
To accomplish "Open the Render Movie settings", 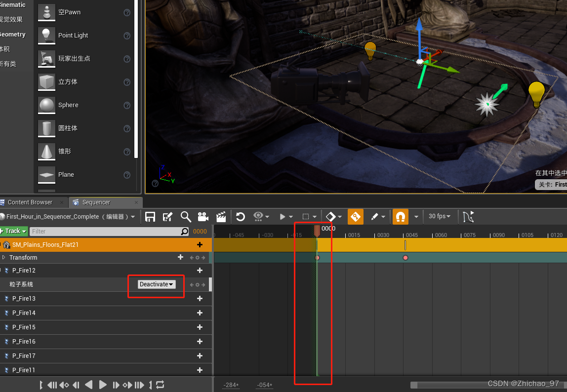I will click(221, 216).
